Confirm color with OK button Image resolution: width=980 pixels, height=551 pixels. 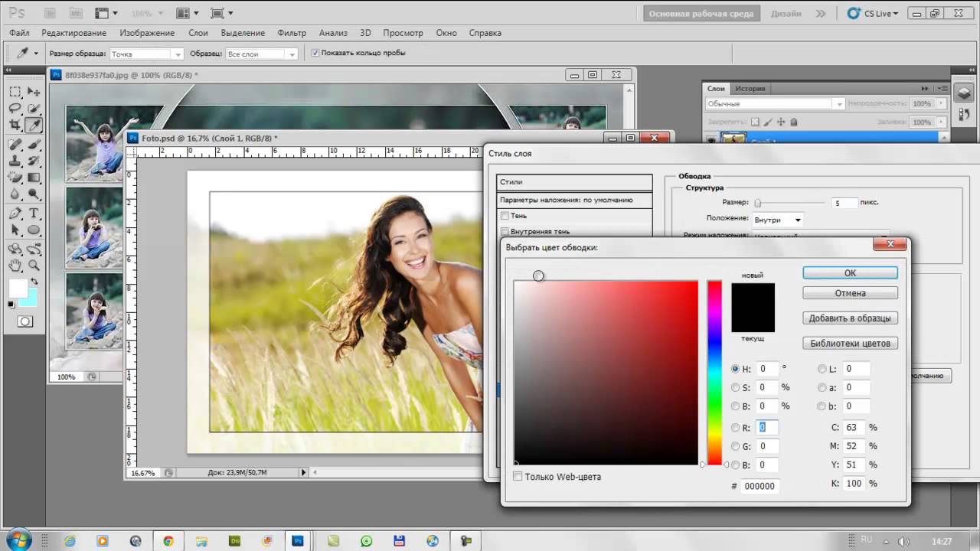[x=850, y=273]
